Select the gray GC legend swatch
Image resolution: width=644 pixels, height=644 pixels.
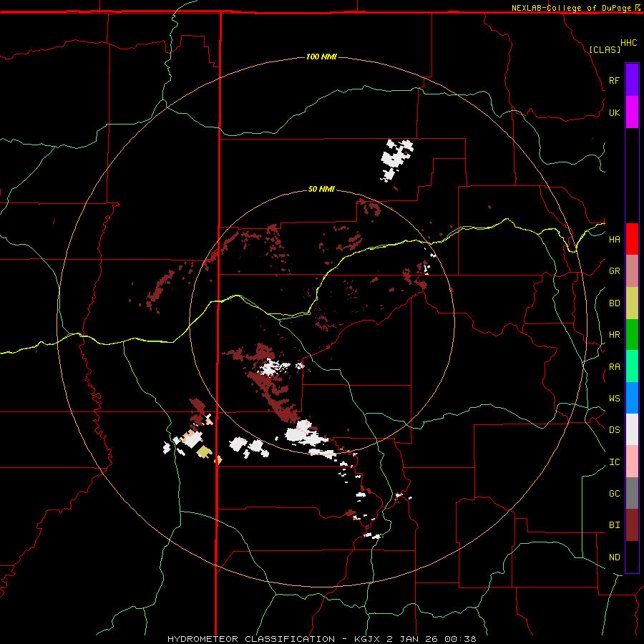point(632,493)
